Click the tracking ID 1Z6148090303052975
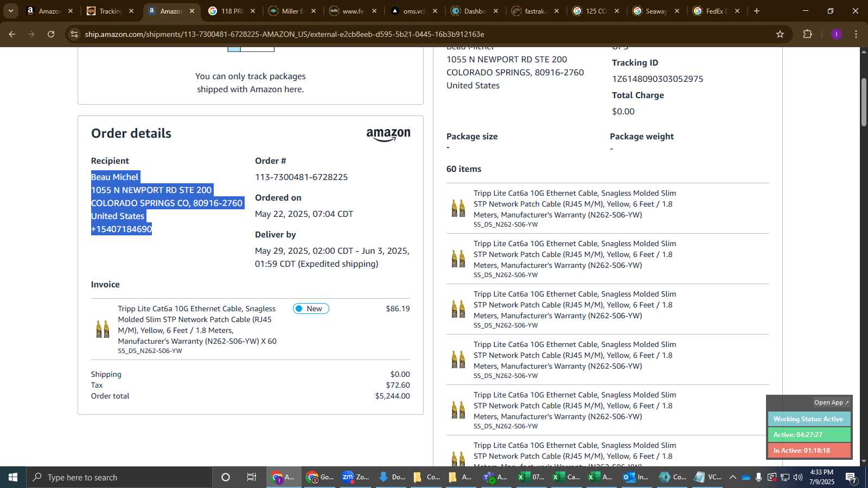The width and height of the screenshot is (868, 488). click(x=658, y=79)
